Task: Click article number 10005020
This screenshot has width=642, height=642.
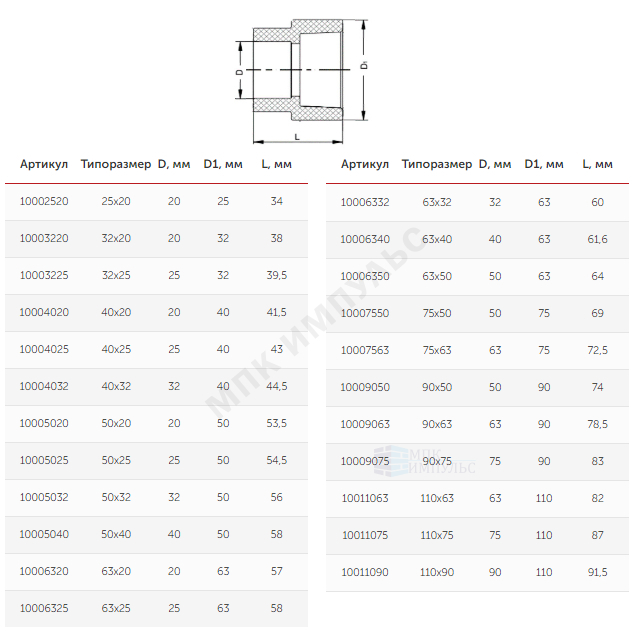Action: (x=44, y=423)
